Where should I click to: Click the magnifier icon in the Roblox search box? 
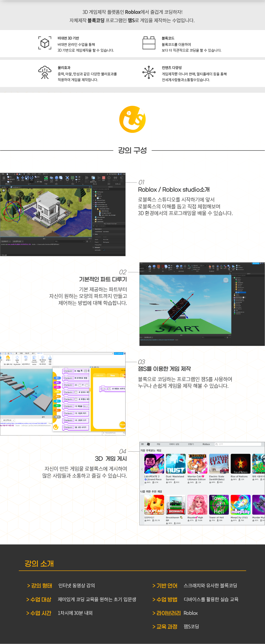[x=216, y=444]
